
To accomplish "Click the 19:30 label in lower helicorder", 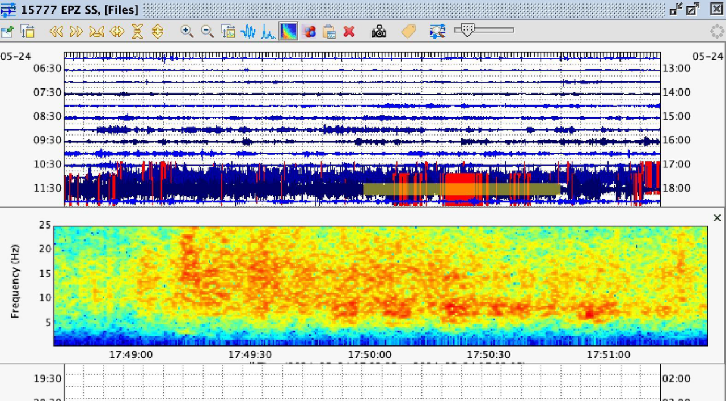I will click(47, 379).
